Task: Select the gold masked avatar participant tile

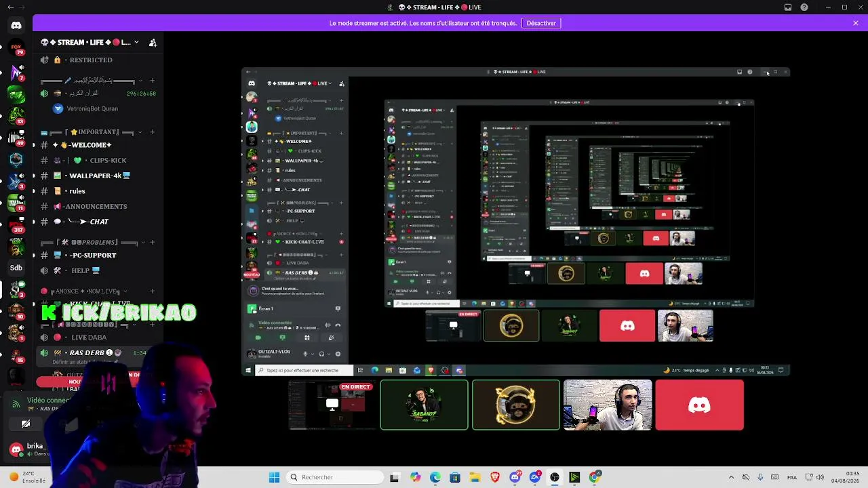Action: point(516,405)
